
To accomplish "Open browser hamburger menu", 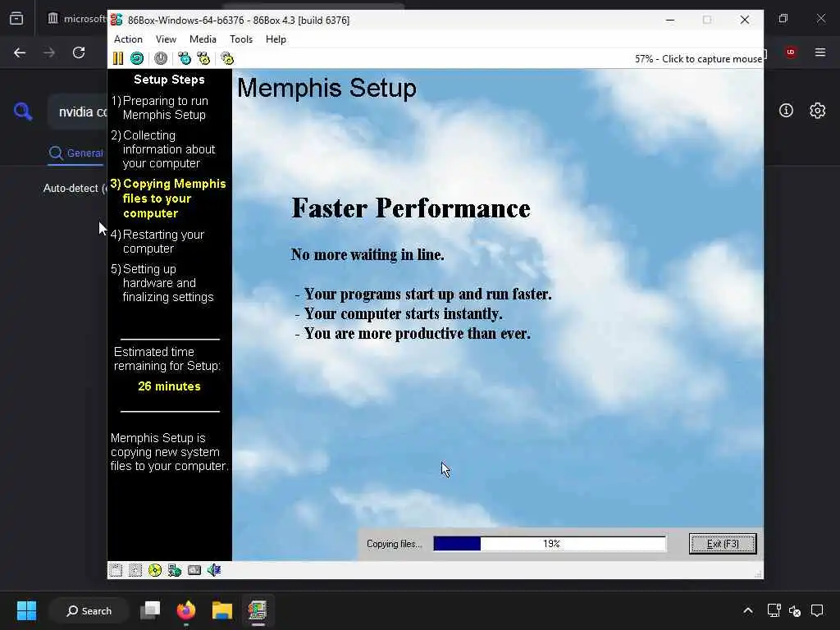I will tap(820, 52).
